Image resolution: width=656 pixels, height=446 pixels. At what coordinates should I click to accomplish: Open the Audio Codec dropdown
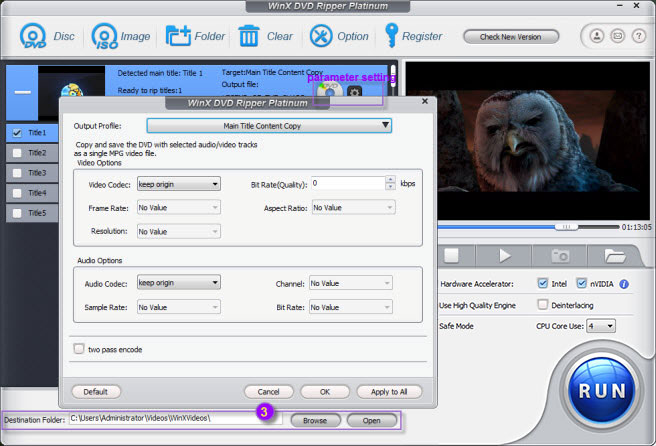[x=179, y=283]
